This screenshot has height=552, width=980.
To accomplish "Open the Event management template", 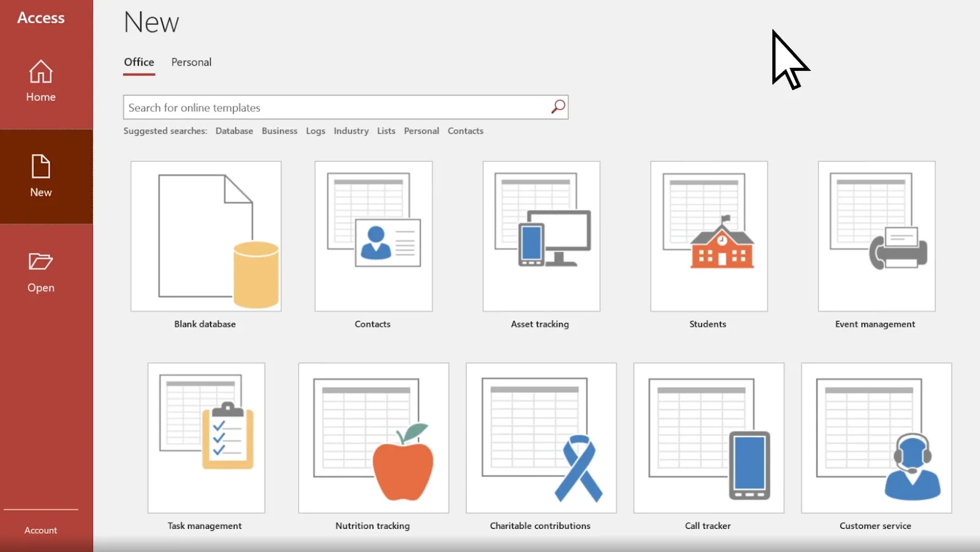I will pos(876,236).
